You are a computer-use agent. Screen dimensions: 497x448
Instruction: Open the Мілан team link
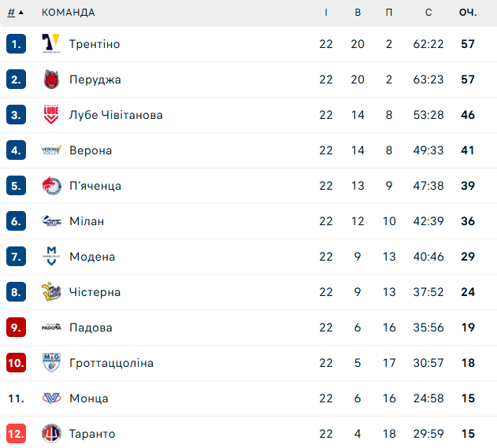[87, 221]
